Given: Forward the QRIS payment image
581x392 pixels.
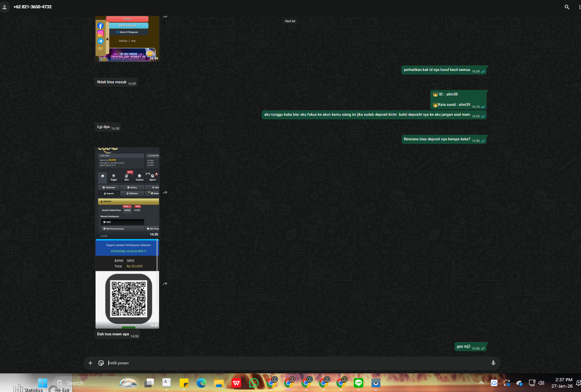Looking at the screenshot, I should pyautogui.click(x=165, y=284).
